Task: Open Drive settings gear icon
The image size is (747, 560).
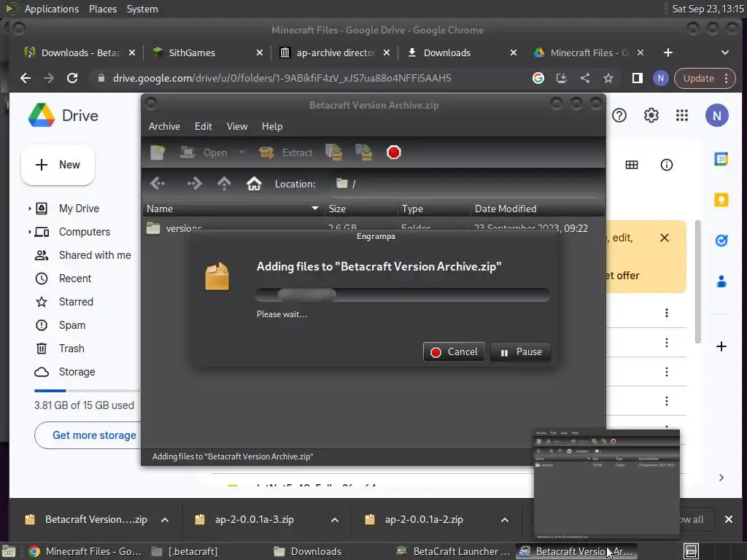Action: coord(651,115)
